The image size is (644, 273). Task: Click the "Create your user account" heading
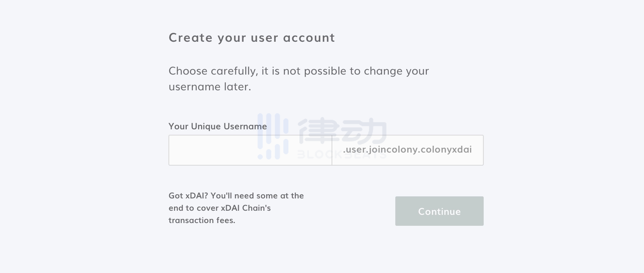(252, 38)
